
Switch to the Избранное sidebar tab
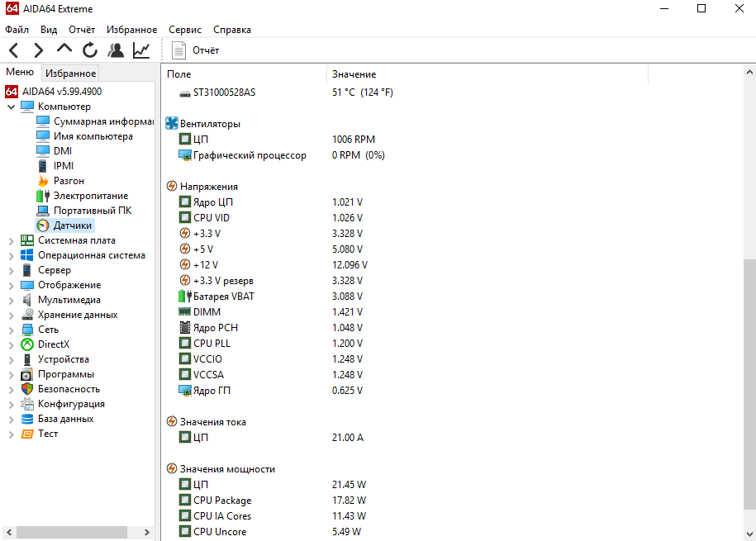[70, 74]
